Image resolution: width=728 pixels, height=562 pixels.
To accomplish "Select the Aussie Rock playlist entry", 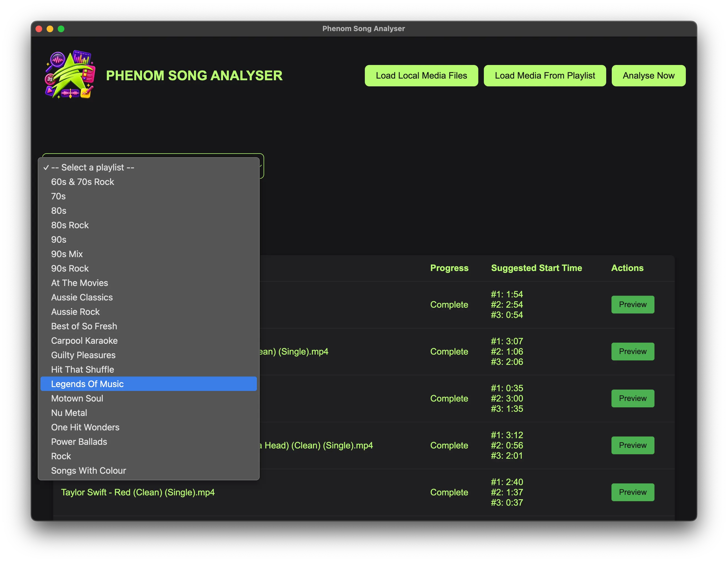I will tap(149, 312).
